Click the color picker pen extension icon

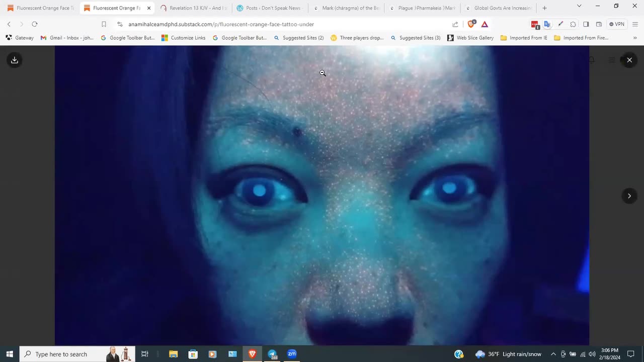[560, 24]
